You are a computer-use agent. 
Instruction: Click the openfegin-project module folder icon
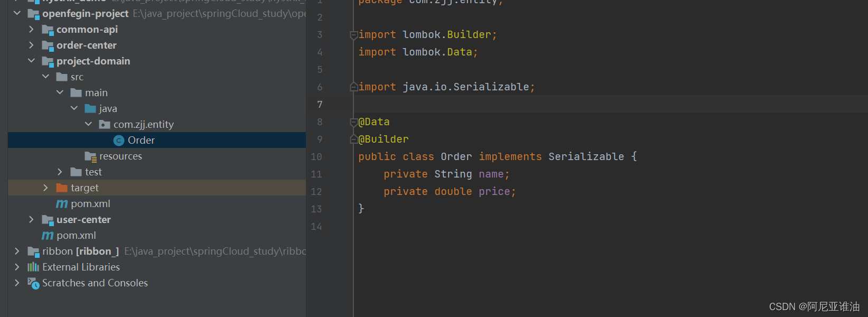point(33,14)
